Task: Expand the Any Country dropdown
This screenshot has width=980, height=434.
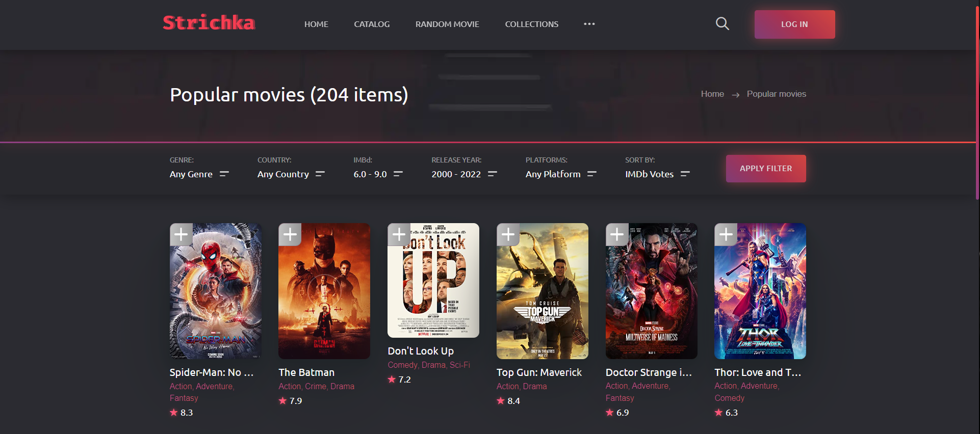Action: point(291,174)
